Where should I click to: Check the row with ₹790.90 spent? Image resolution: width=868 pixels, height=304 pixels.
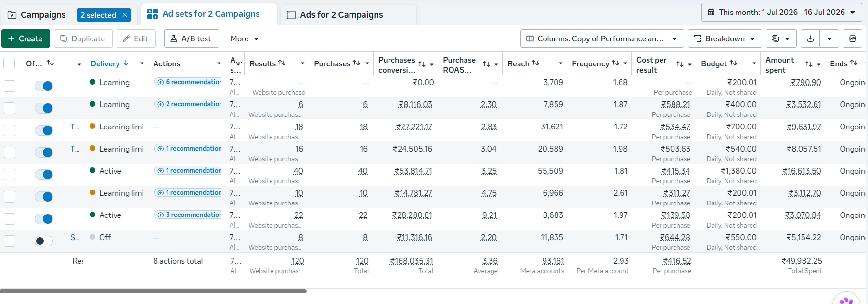10,86
